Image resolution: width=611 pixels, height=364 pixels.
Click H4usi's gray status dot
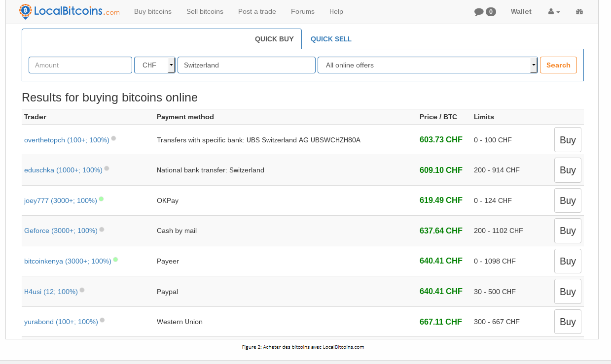click(82, 290)
